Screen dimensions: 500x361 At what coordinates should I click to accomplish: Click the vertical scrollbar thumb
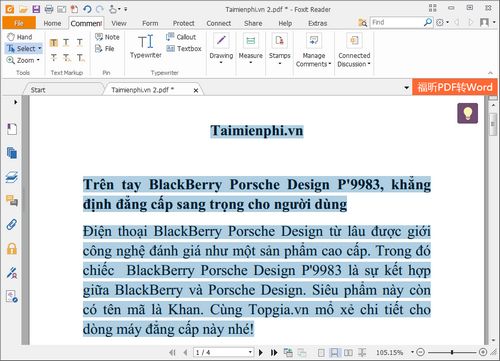tap(493, 124)
